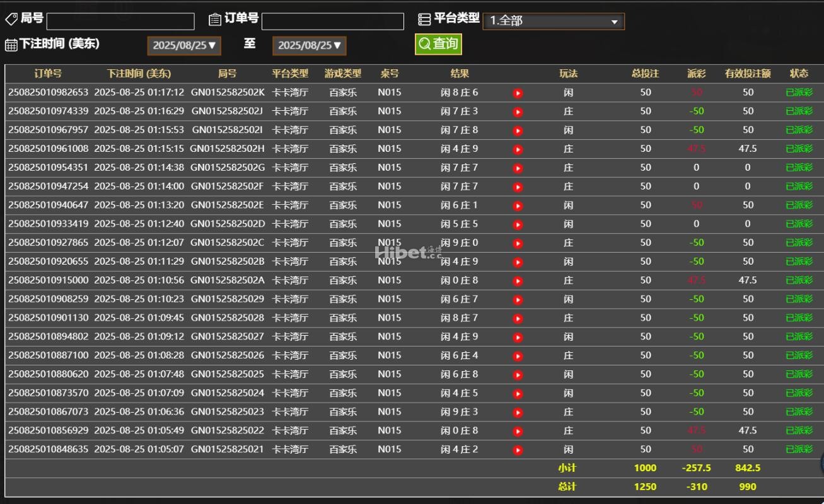Click replay icon for round GN0152582502E
The image size is (824, 504).
pyautogui.click(x=518, y=206)
